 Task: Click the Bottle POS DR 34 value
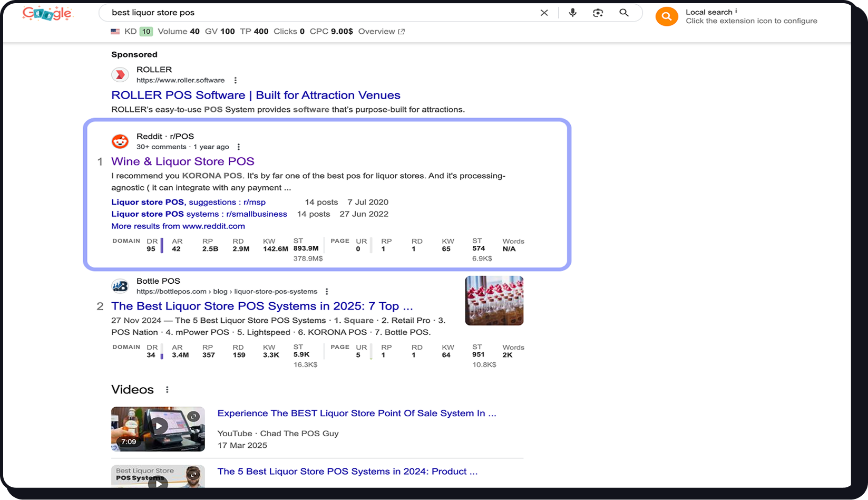tap(151, 355)
